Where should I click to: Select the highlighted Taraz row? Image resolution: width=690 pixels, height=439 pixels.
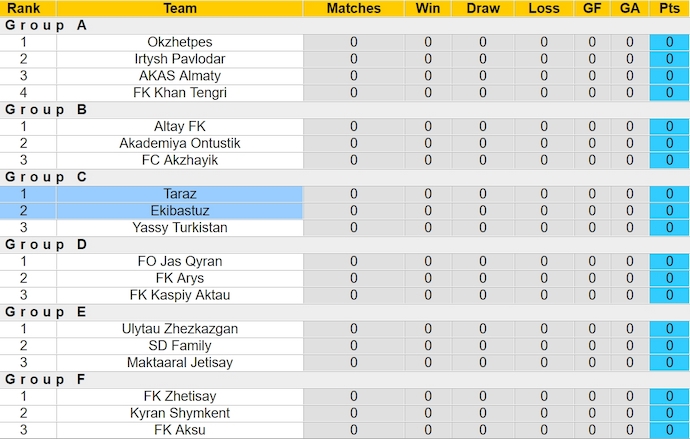[x=180, y=194]
